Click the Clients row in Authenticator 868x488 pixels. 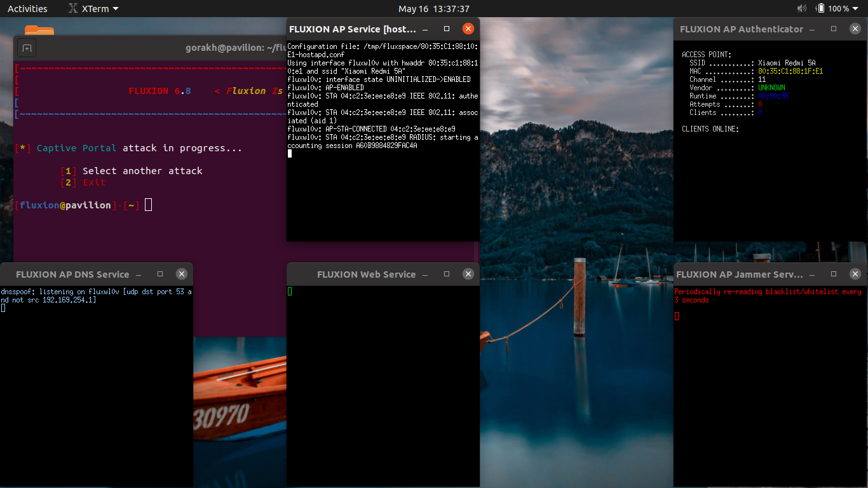(x=726, y=112)
